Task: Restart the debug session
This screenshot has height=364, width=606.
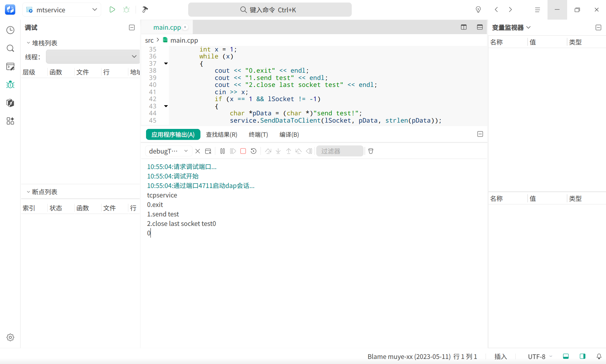Action: tap(254, 151)
